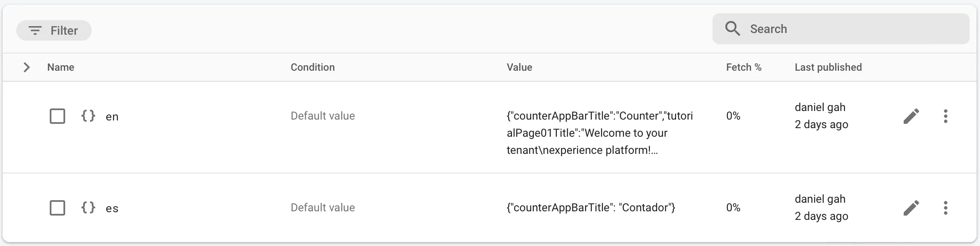Click the magnifying glass search icon
Screen dimensions: 980x246
(x=733, y=29)
